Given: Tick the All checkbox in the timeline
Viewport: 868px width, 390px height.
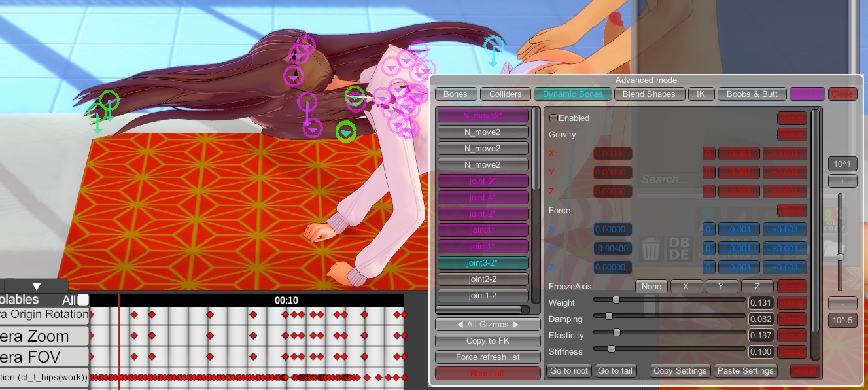Looking at the screenshot, I should 83,300.
